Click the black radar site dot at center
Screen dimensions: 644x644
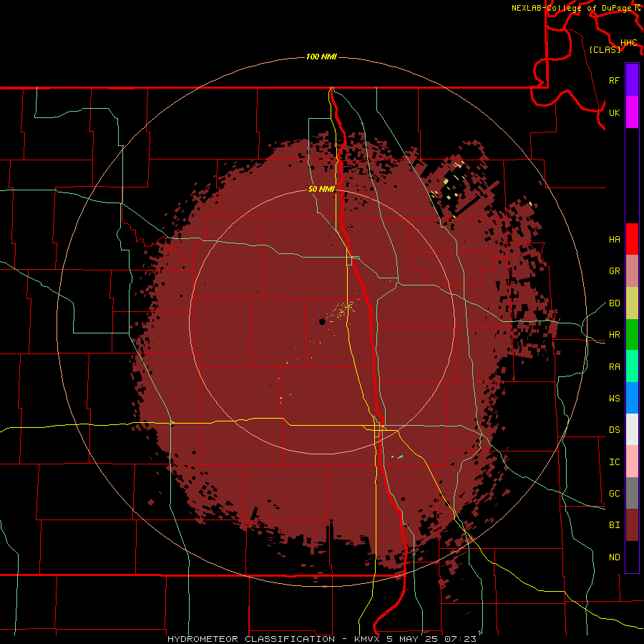322,321
